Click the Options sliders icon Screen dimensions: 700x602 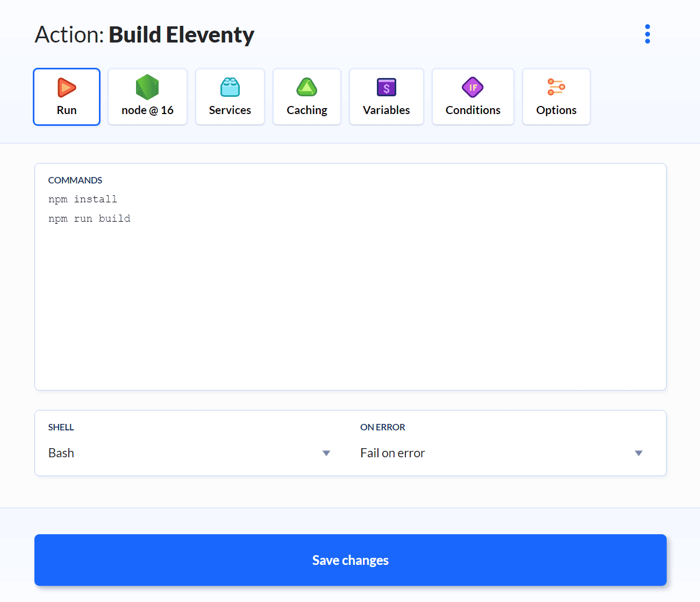556,87
